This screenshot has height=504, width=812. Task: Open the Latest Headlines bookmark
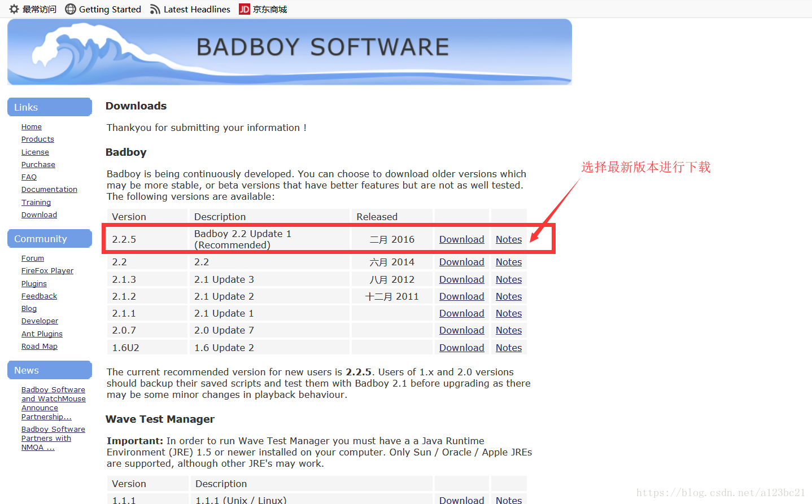[190, 9]
